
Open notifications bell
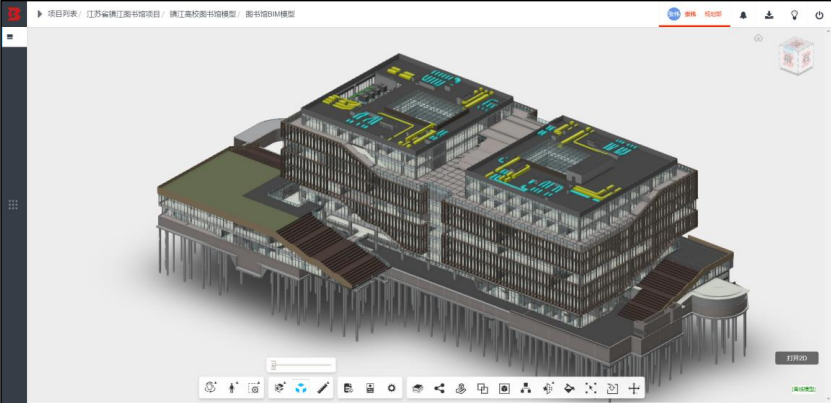(x=744, y=15)
